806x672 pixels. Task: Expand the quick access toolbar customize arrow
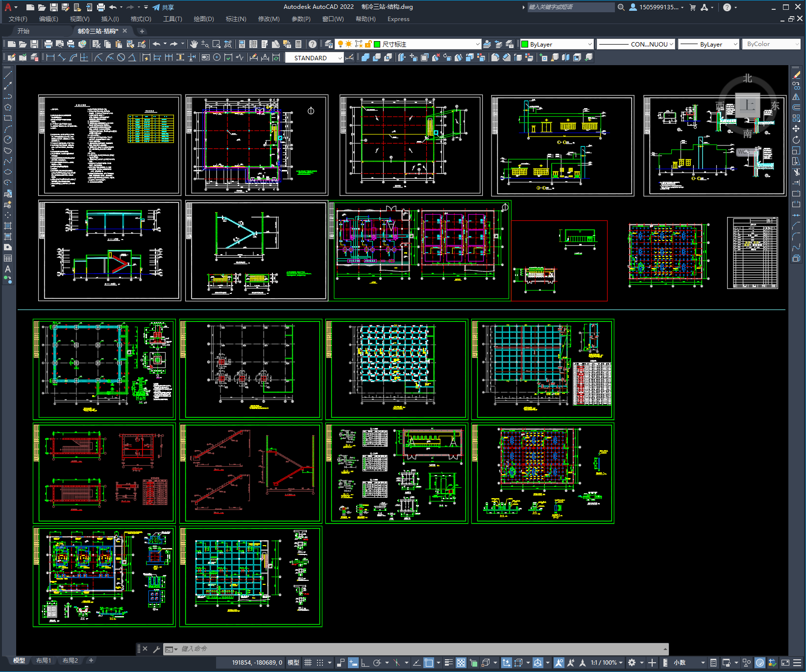(x=146, y=7)
